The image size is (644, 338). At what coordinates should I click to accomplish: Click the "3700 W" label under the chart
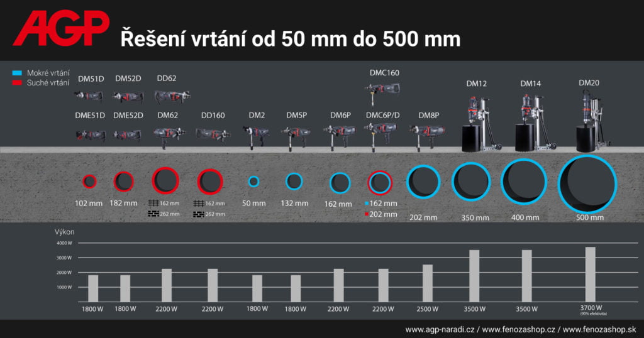pyautogui.click(x=591, y=308)
